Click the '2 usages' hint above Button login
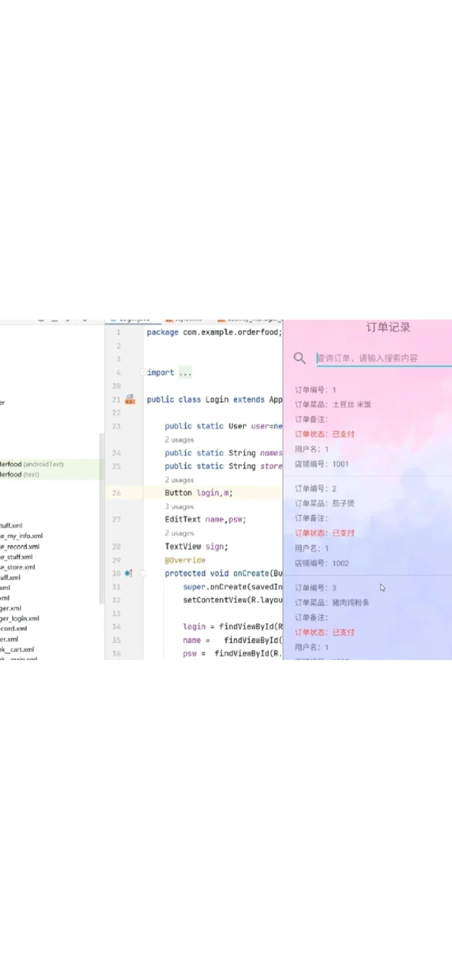 click(x=179, y=480)
